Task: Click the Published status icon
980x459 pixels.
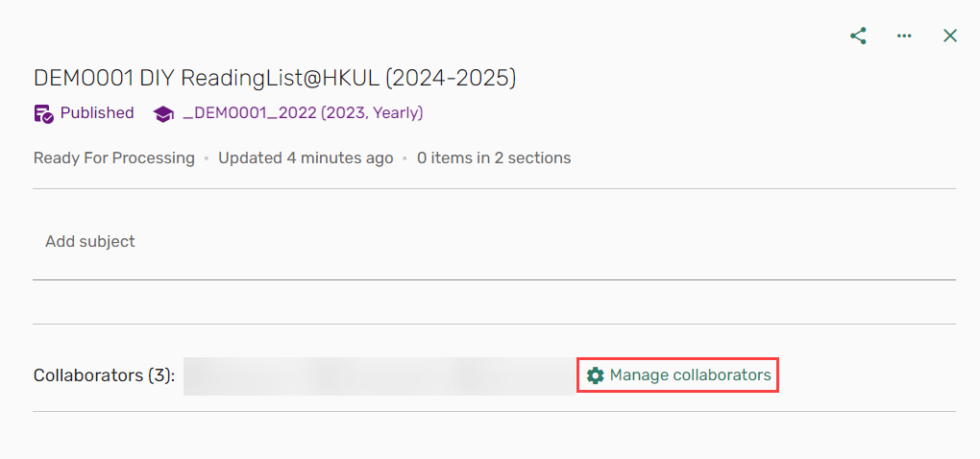Action: [43, 113]
